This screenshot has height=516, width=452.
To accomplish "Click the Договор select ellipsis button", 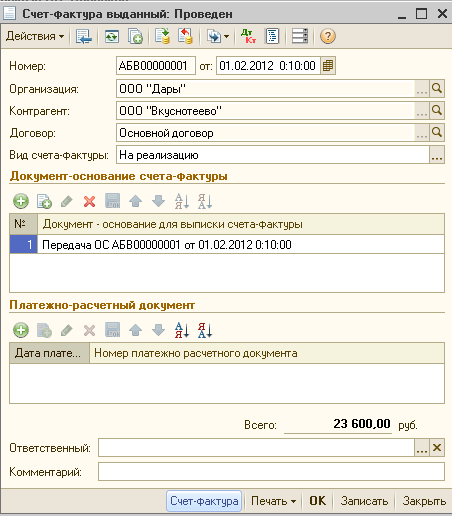I will pyautogui.click(x=422, y=133).
